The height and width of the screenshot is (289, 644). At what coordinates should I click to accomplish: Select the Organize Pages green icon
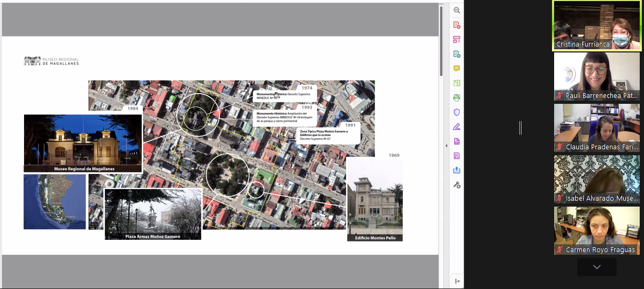point(457,83)
